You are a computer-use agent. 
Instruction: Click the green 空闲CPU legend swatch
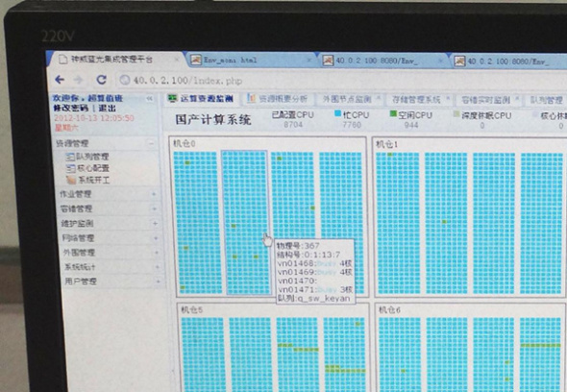click(x=393, y=114)
